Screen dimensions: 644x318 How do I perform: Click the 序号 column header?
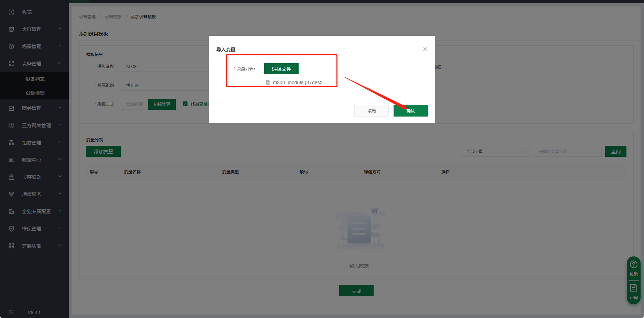coord(94,172)
